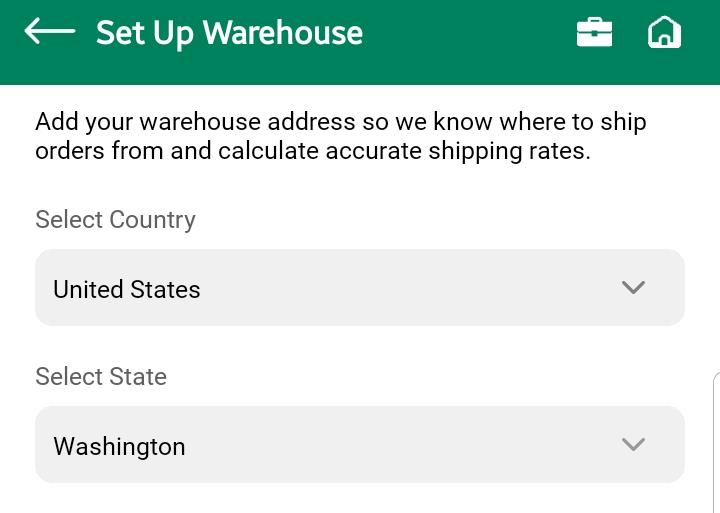Image resolution: width=720 pixels, height=513 pixels.
Task: Click the "accurate shipping rates" text line
Action: click(312, 152)
